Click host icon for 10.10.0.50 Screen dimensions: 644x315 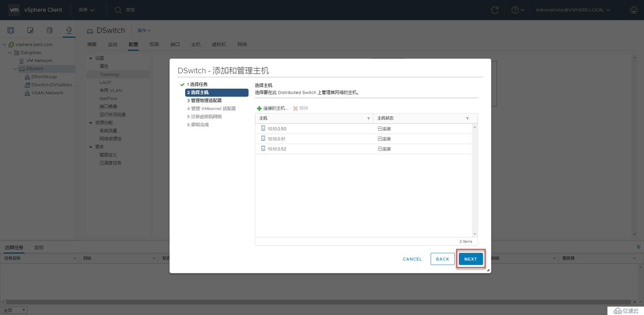pos(263,128)
